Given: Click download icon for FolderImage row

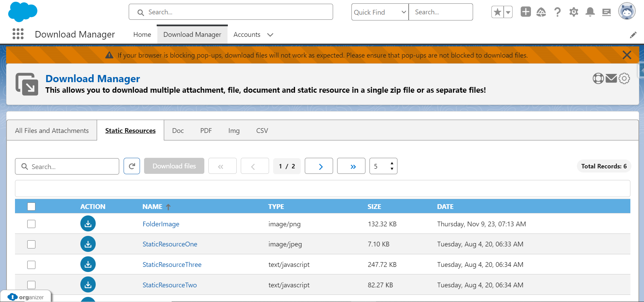Looking at the screenshot, I should (x=88, y=224).
